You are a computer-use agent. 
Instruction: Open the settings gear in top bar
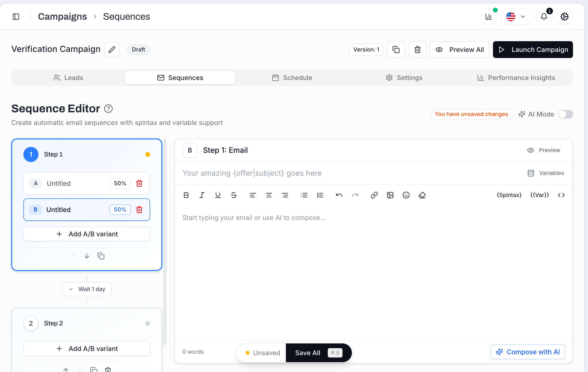(564, 17)
